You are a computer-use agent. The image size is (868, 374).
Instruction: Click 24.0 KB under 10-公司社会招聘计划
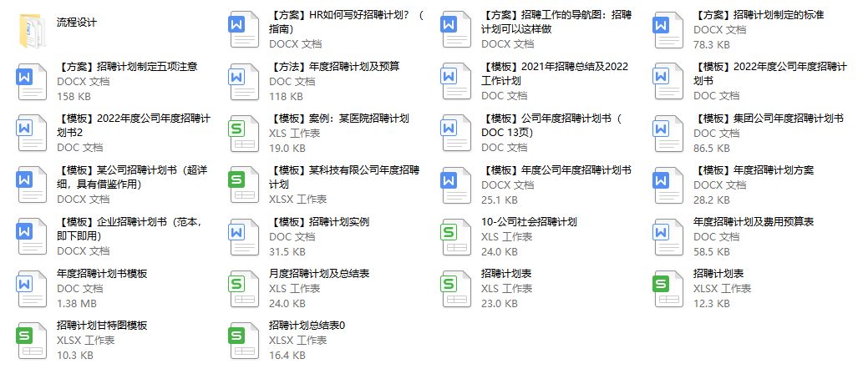coord(500,252)
